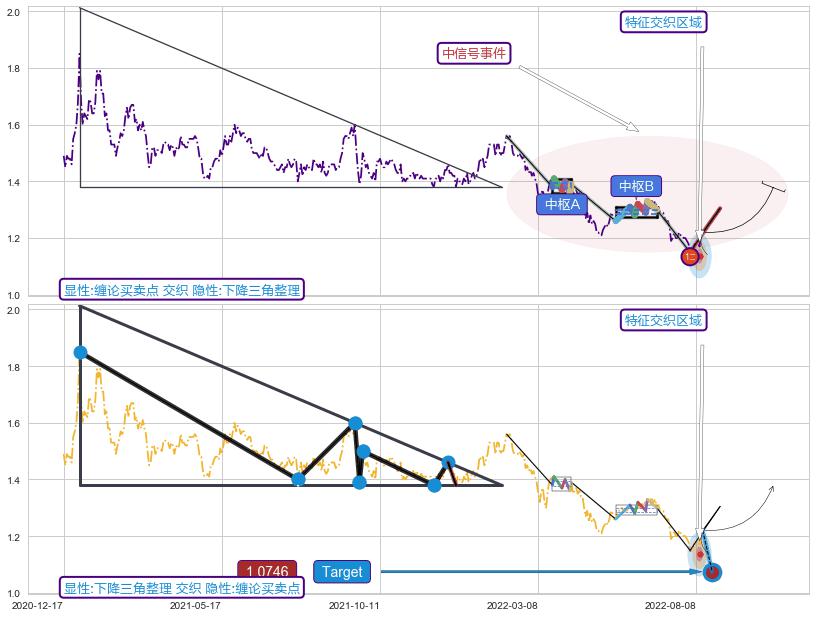Click the 显性:缠论买卖点 caption under upper chart
Screen dimensions: 816x617
point(182,290)
